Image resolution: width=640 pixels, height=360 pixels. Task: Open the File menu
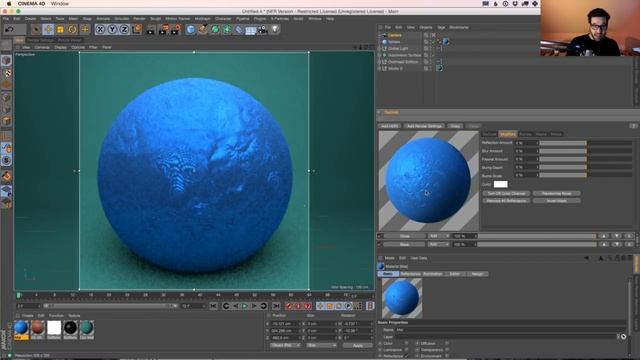(x=6, y=19)
